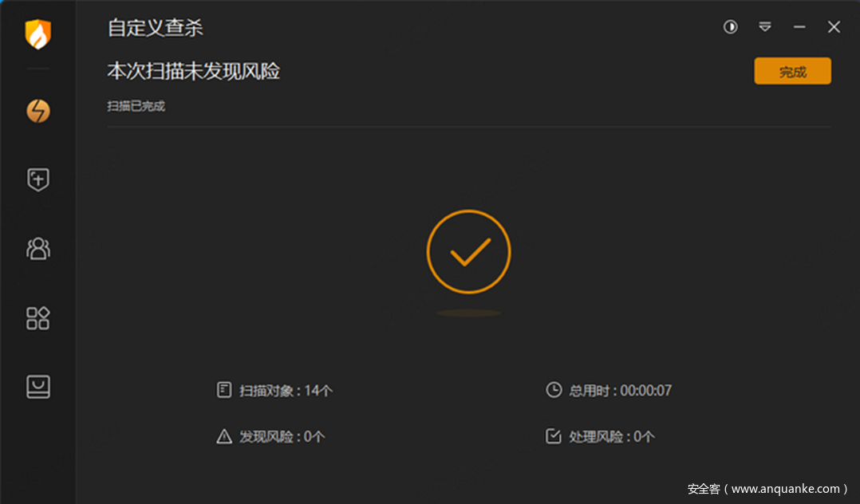
Task: Click the warning triangle beside 发现风险
Action: (223, 436)
